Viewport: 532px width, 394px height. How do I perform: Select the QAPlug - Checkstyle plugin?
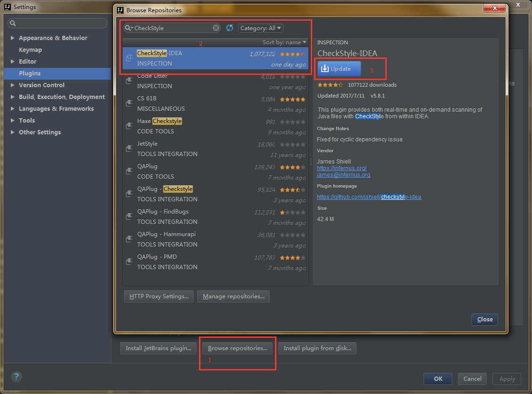click(x=216, y=194)
